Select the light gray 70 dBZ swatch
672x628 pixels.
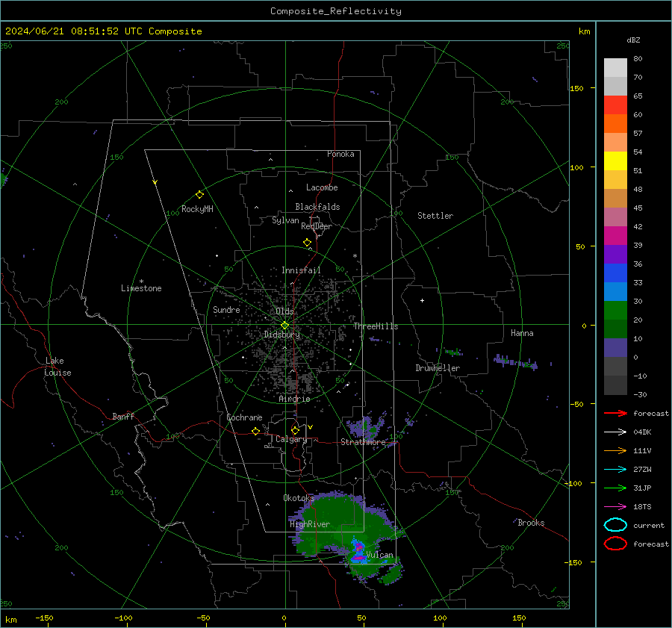click(615, 68)
